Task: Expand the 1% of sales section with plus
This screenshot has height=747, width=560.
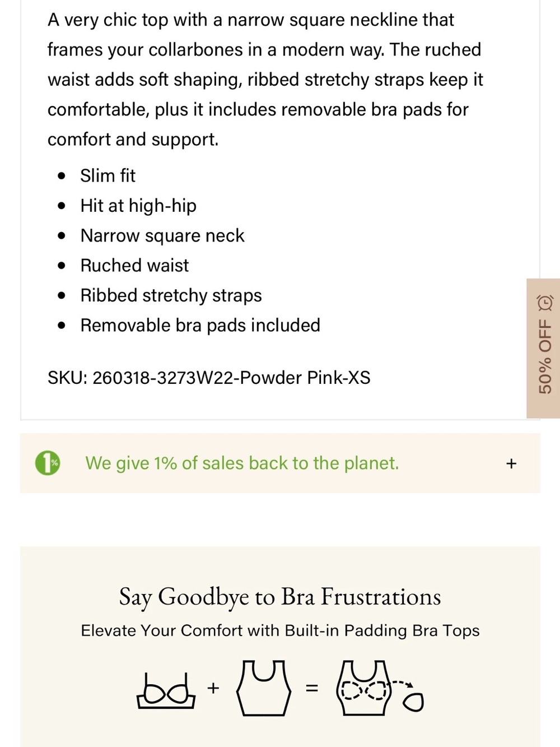Action: coord(511,463)
